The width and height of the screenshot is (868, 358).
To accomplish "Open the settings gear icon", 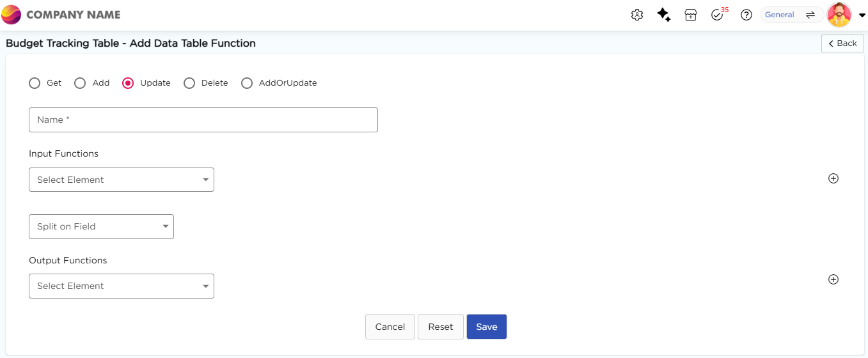I will click(636, 15).
